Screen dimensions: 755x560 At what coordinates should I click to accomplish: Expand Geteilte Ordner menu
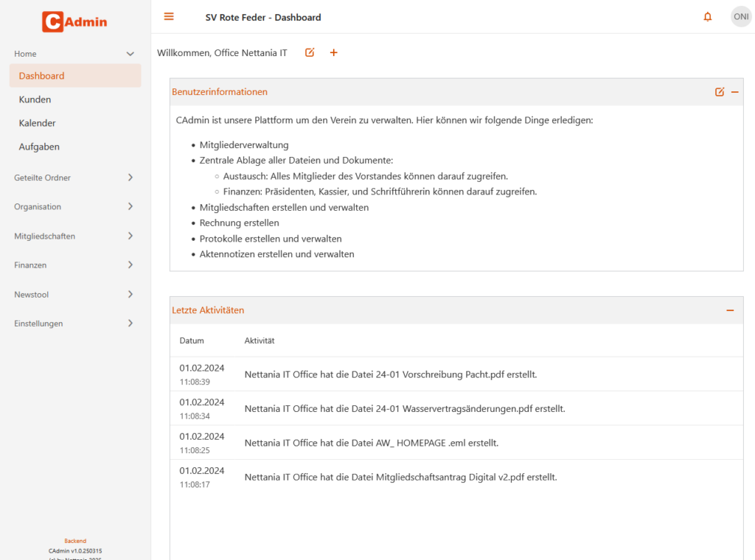point(75,178)
